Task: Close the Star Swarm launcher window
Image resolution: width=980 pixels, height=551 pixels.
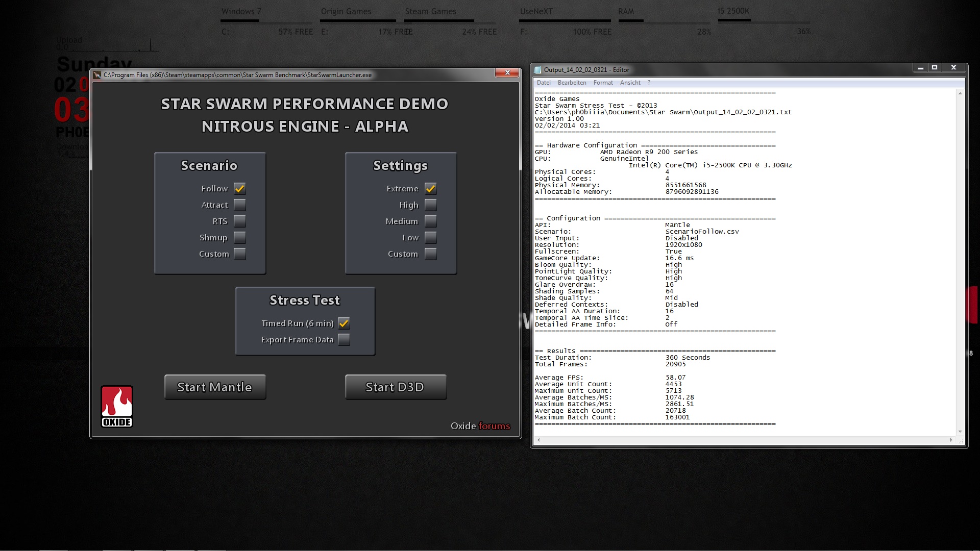Action: (507, 72)
